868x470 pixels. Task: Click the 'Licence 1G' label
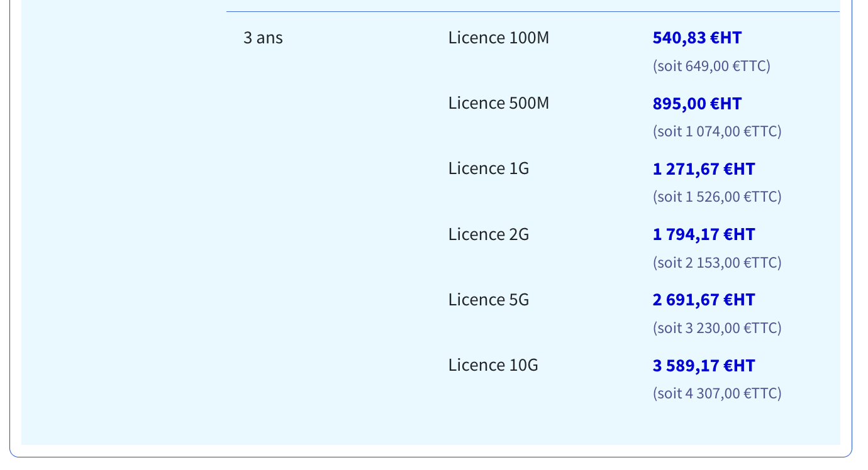coord(489,168)
